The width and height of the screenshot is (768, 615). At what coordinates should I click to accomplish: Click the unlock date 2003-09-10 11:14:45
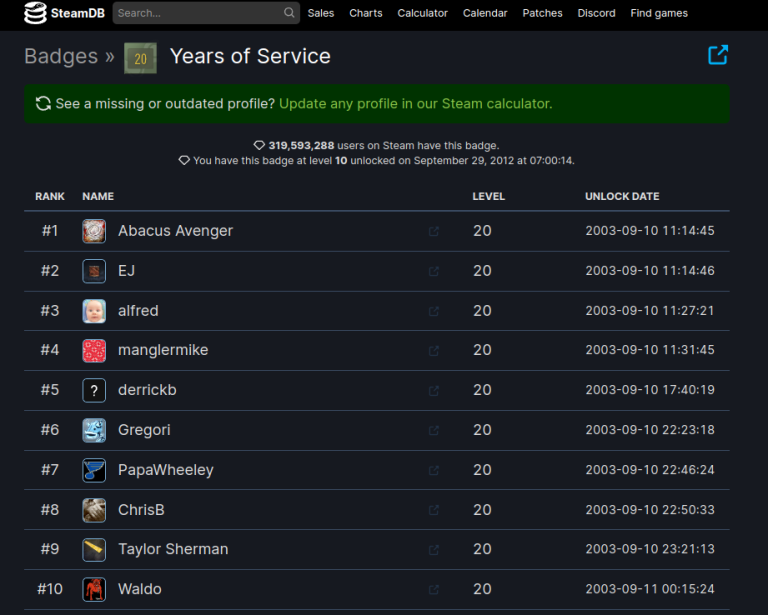tap(649, 231)
